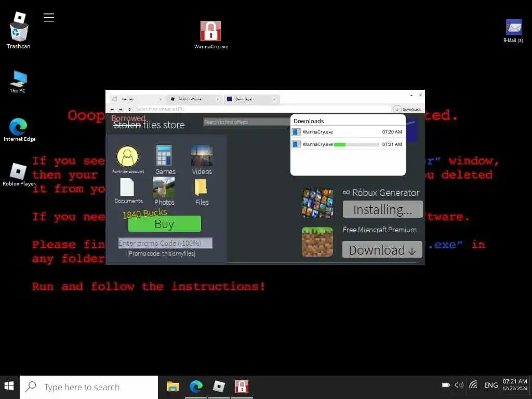
Task: Select the Videos thumbnail
Action: click(202, 159)
